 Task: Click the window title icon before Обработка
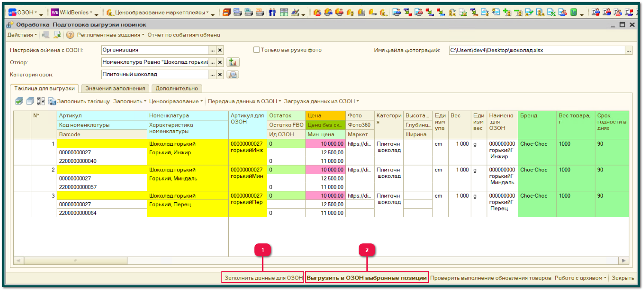click(10, 24)
